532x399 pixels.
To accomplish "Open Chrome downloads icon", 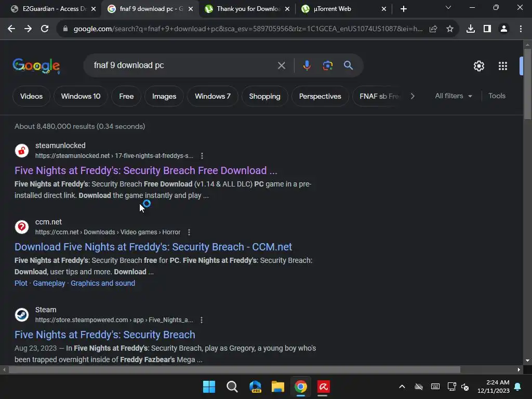I will pos(471,29).
